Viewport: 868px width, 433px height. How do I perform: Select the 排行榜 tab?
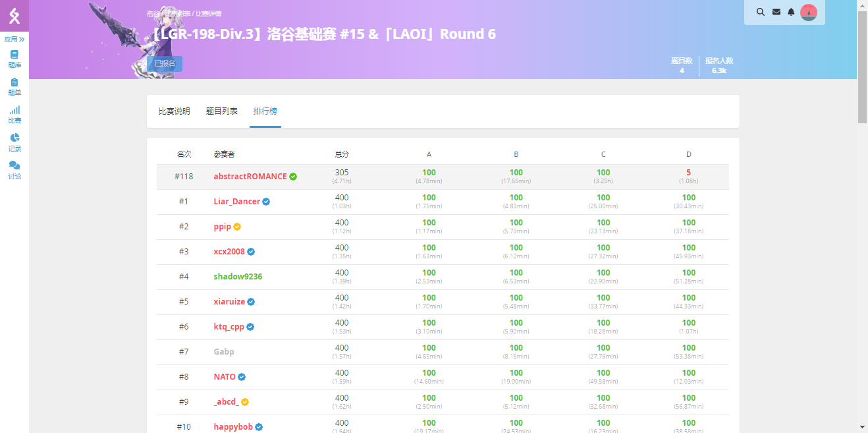pyautogui.click(x=267, y=111)
